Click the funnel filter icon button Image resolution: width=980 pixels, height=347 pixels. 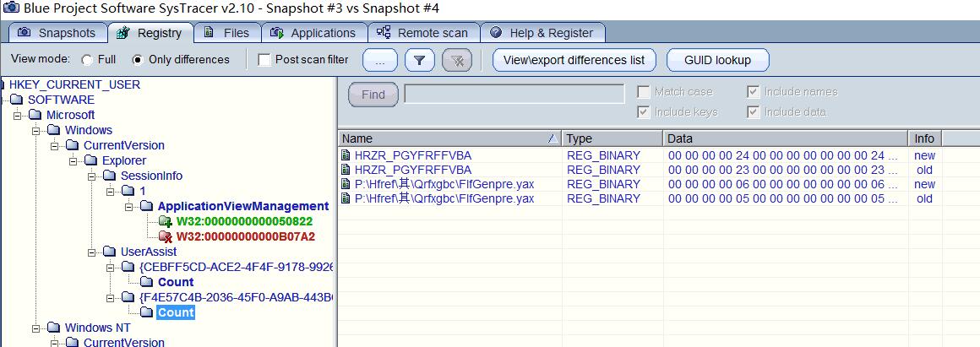point(420,60)
